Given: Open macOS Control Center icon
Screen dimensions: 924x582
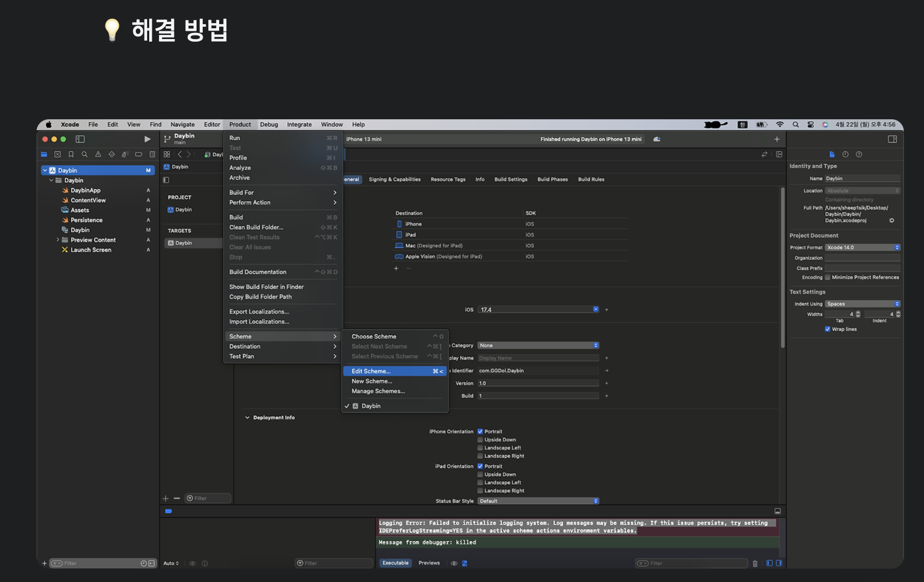Looking at the screenshot, I should pyautogui.click(x=810, y=124).
